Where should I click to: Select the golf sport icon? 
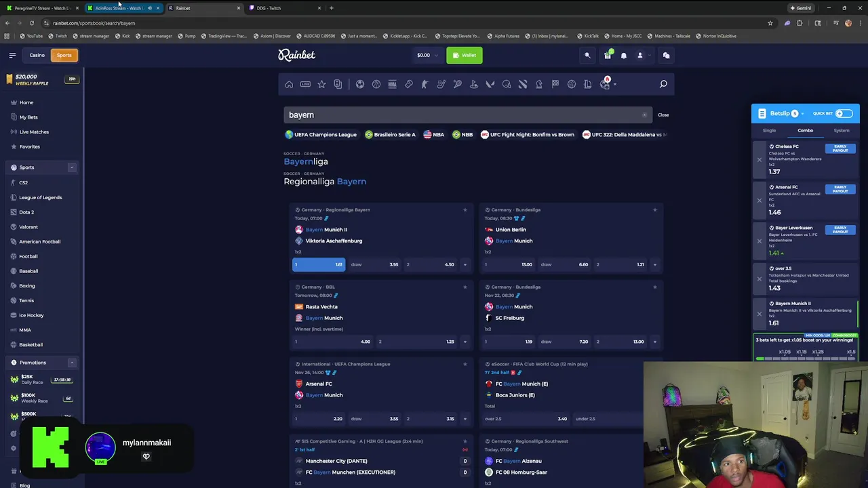[x=474, y=84]
